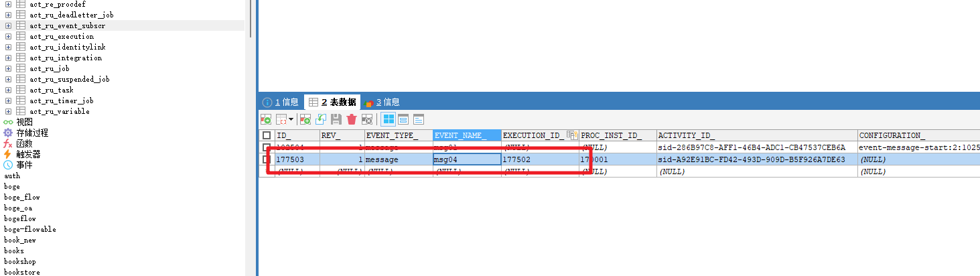Image resolution: width=980 pixels, height=276 pixels.
Task: Switch to form view mode icon
Action: [403, 119]
